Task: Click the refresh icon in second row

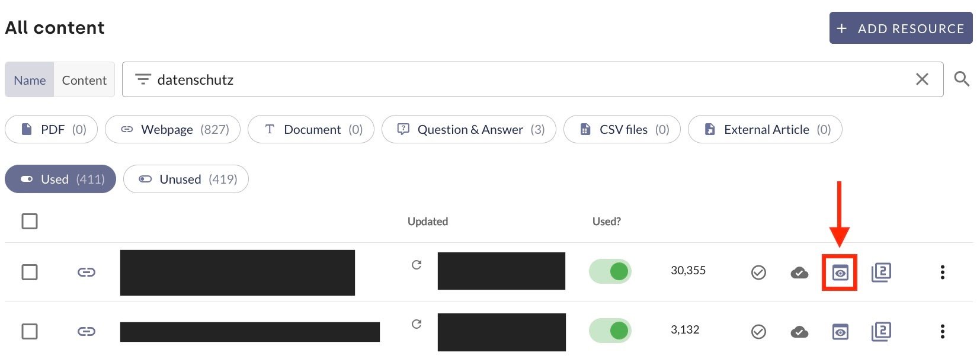Action: [x=417, y=324]
